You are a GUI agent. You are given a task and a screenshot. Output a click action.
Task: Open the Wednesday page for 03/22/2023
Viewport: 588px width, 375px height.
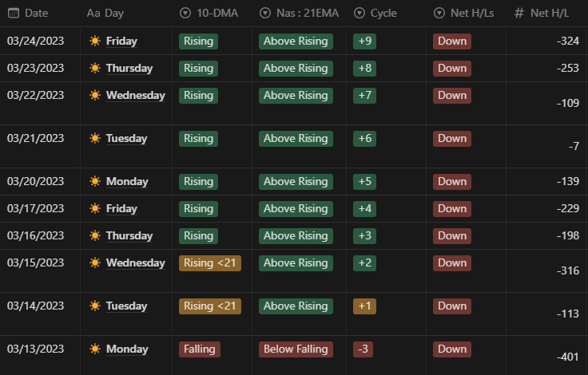pos(135,96)
